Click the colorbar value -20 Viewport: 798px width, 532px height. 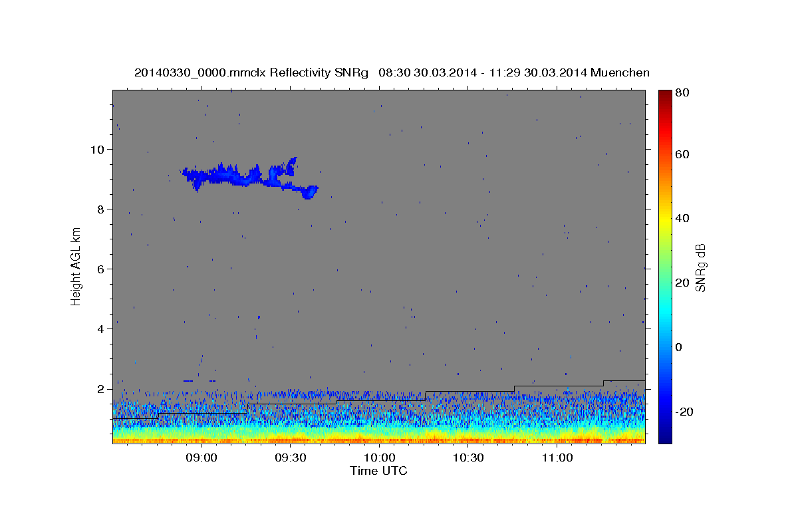(x=684, y=412)
